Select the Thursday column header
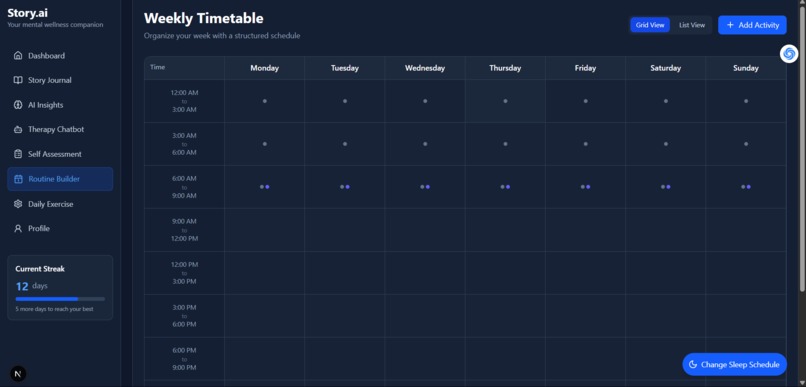Image resolution: width=806 pixels, height=387 pixels. pos(505,68)
